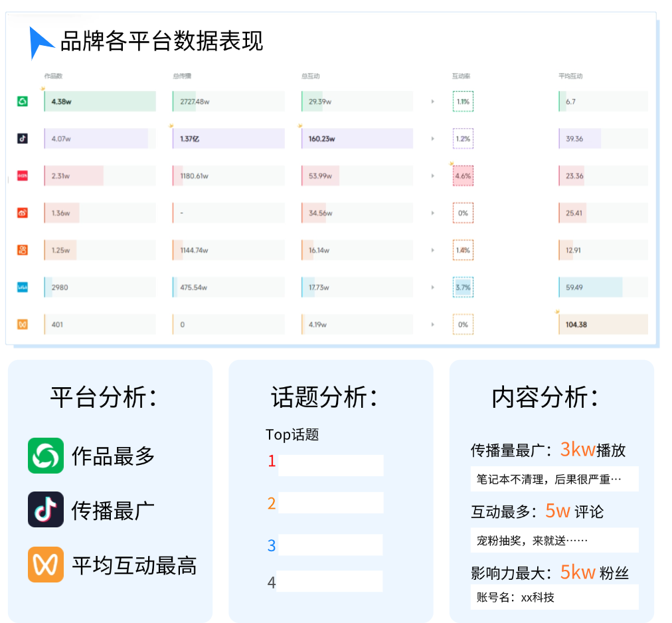Click the blue Bilibili icon in the 2980 row
This screenshot has width=672, height=623.
pyautogui.click(x=23, y=288)
